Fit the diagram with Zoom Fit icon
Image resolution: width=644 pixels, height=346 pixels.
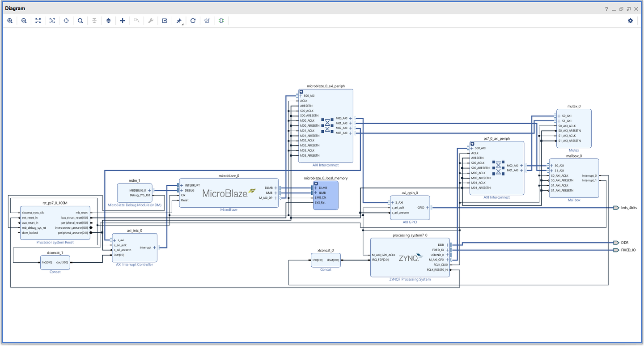[x=38, y=21]
